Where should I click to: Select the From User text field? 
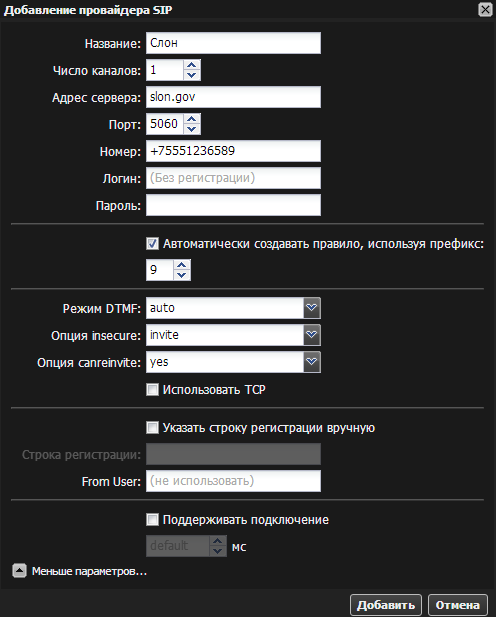tap(233, 481)
